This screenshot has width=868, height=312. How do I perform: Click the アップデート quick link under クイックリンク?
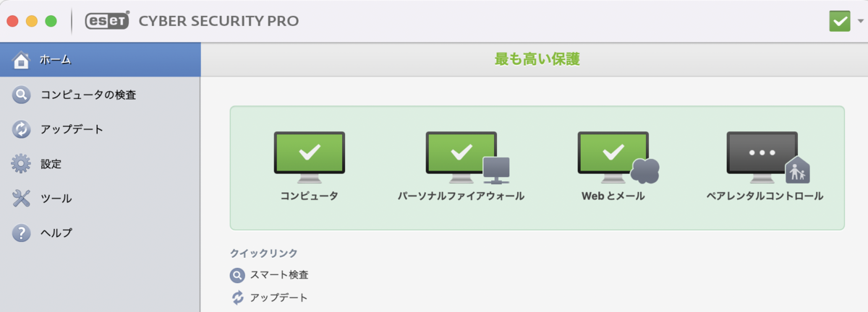pyautogui.click(x=278, y=298)
